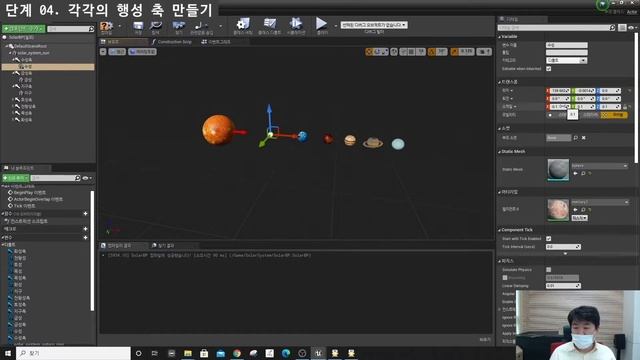
Task: Toggle Start with Tick Enabled checkbox
Action: [x=549, y=238]
